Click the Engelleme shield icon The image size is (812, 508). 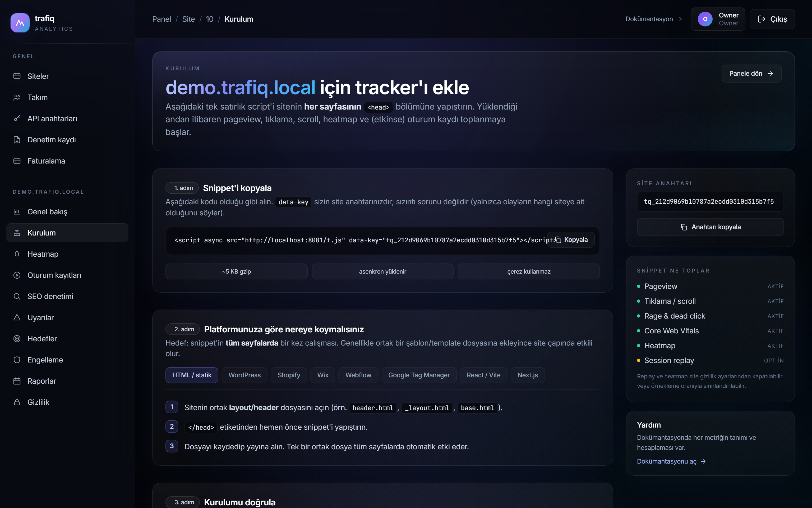(x=17, y=360)
